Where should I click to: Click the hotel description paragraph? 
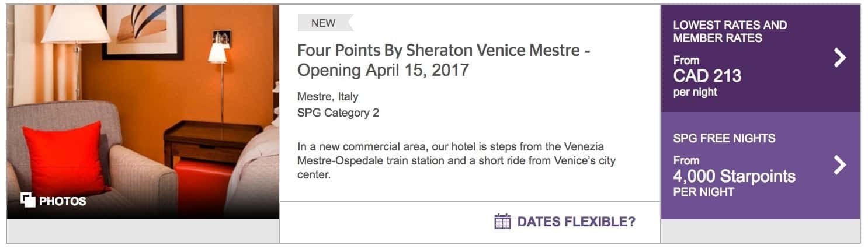pyautogui.click(x=456, y=160)
